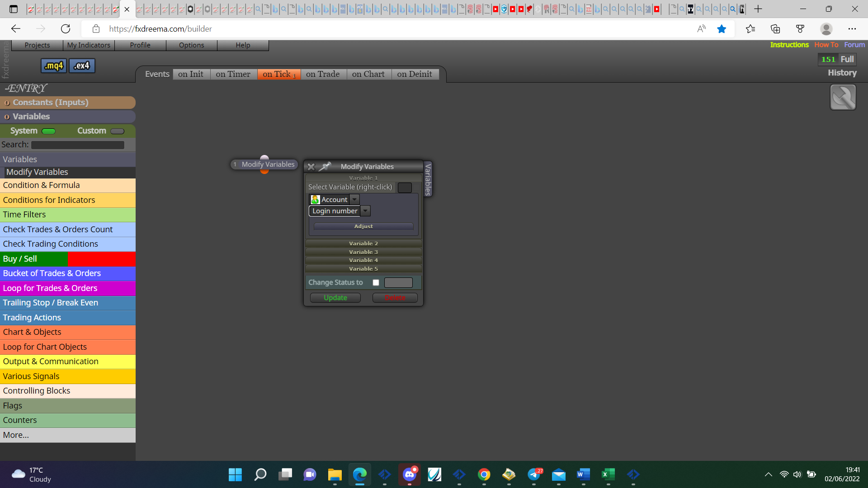Toggle the System variables switch
The width and height of the screenshot is (868, 488).
pos(48,131)
